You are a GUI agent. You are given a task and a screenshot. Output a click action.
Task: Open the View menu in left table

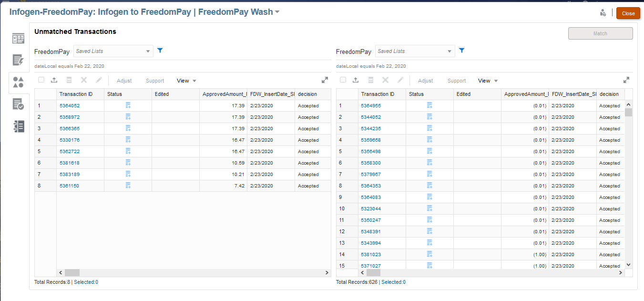pyautogui.click(x=186, y=81)
